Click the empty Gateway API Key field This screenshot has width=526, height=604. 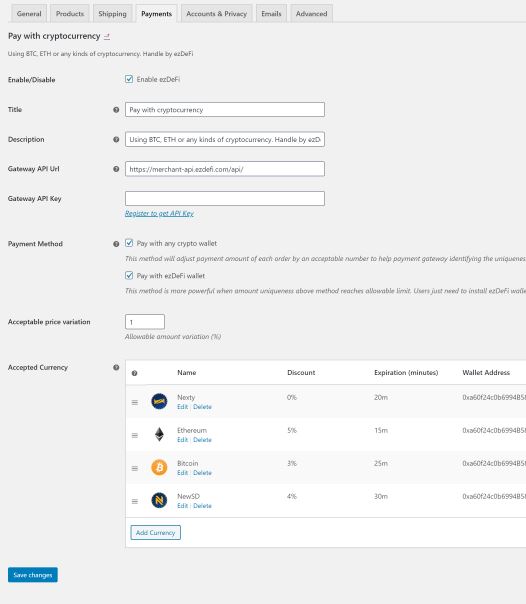(225, 198)
